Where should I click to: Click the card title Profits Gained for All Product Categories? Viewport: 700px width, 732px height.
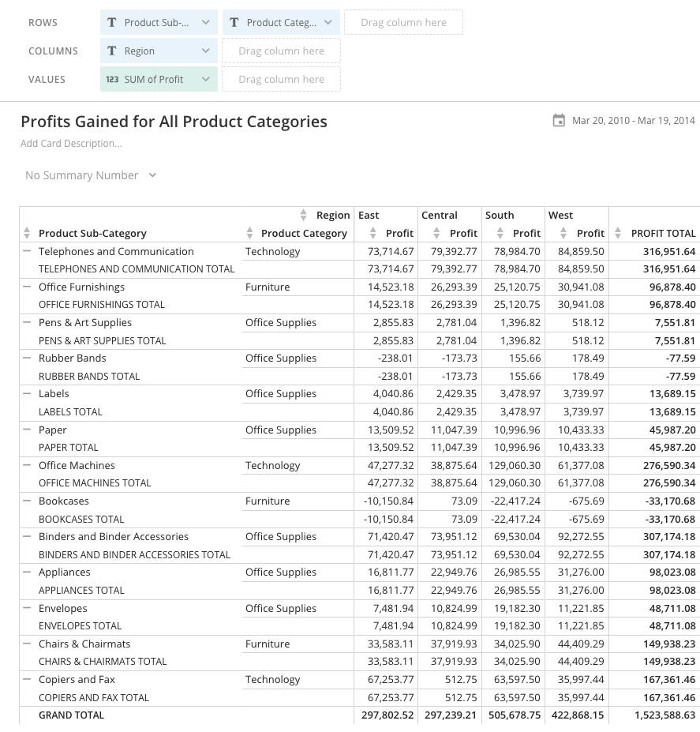coord(175,122)
